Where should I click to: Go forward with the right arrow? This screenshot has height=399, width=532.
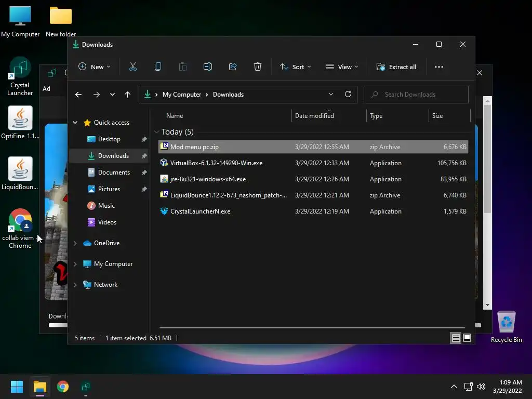[96, 95]
